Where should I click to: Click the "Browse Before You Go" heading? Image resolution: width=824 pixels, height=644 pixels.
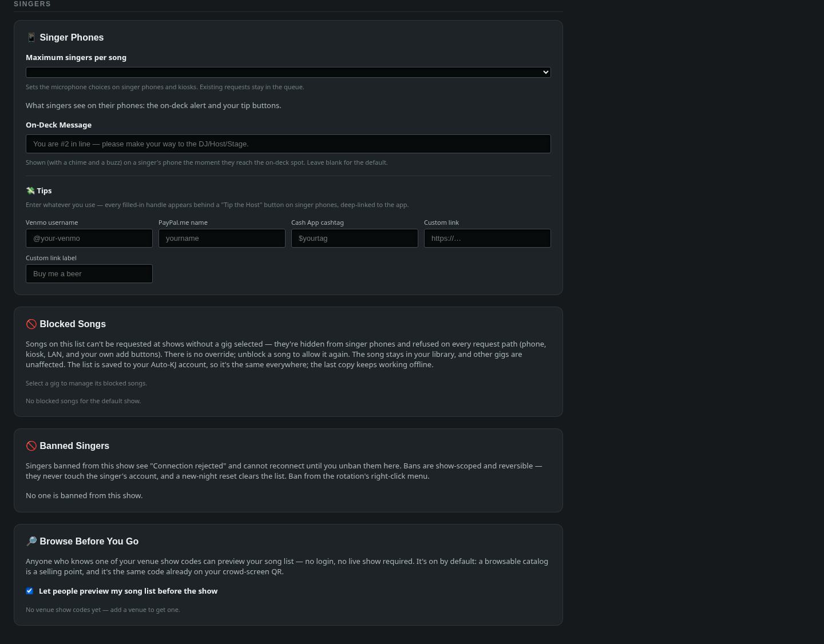[x=89, y=542]
